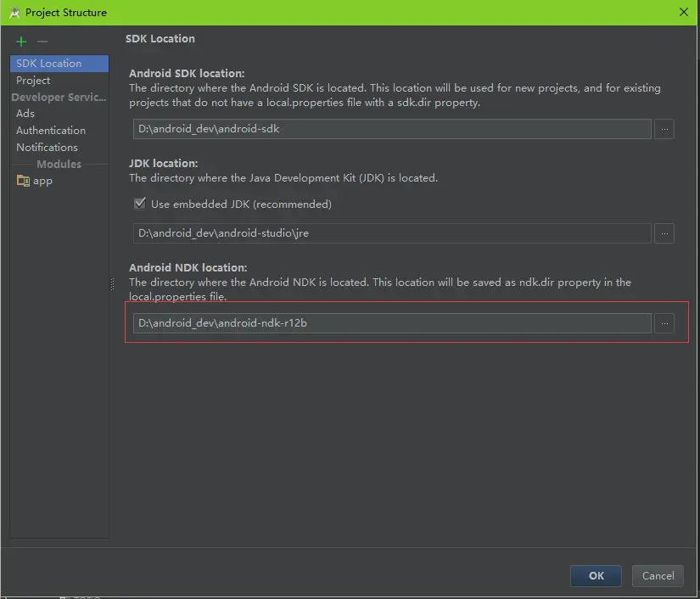Browse for the Android NDK location

pyautogui.click(x=664, y=323)
